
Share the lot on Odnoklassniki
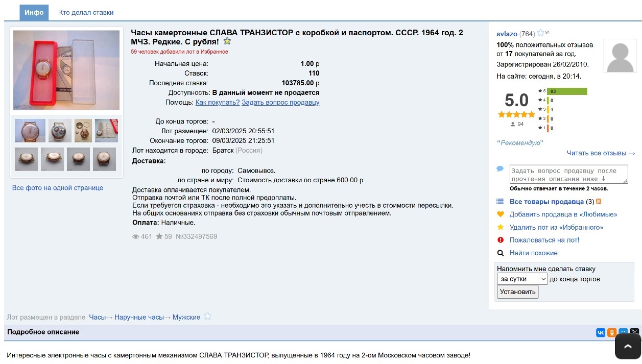(x=612, y=332)
